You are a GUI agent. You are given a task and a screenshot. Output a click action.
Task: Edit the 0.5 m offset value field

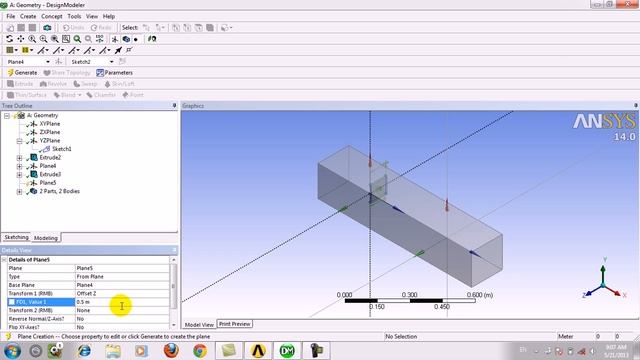122,302
